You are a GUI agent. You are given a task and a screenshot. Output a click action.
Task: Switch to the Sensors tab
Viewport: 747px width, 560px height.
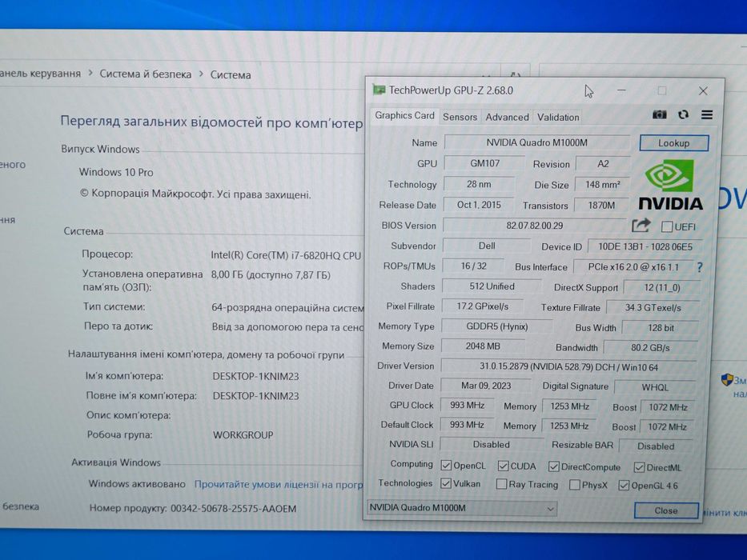460,117
